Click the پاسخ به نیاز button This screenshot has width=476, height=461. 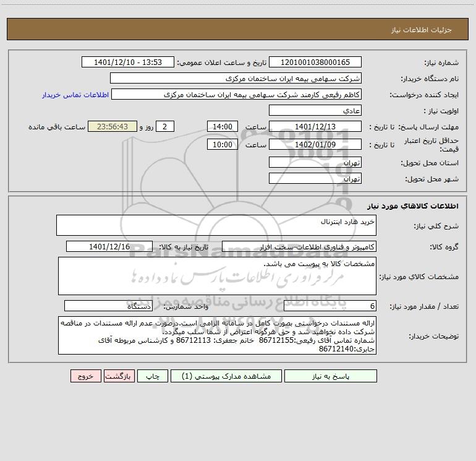click(331, 376)
